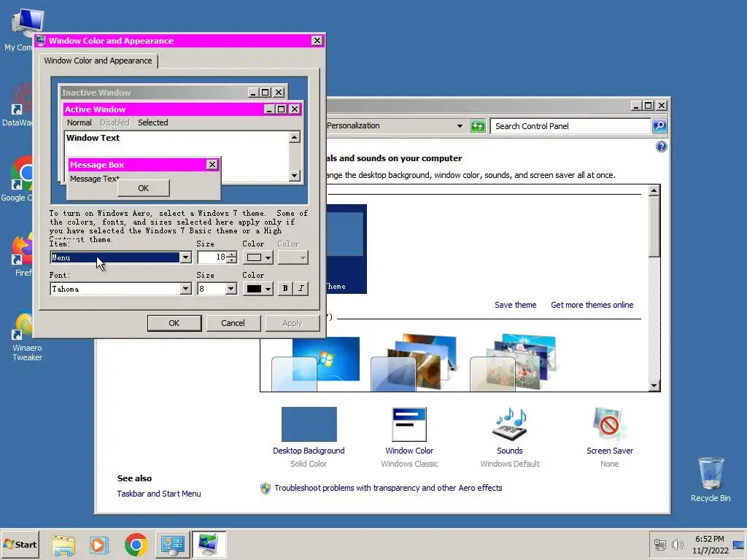Image resolution: width=747 pixels, height=560 pixels.
Task: Expand the Item dropdown showing Menu
Action: pos(186,257)
